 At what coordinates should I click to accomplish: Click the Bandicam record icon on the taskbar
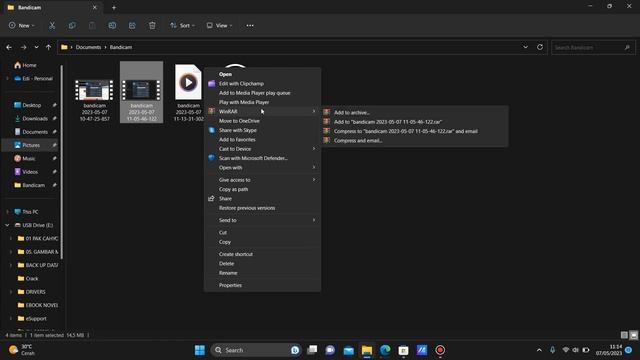tap(440, 350)
